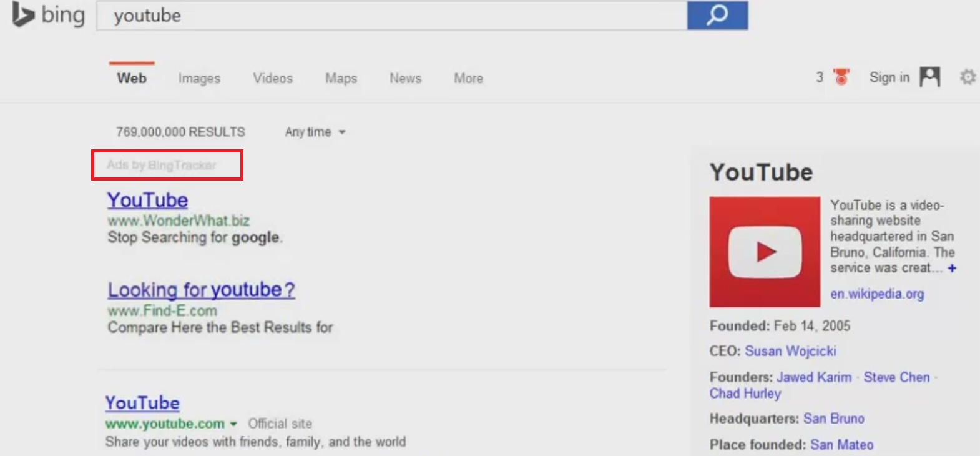Image resolution: width=980 pixels, height=456 pixels.
Task: Click the user profile avatar icon
Action: [x=929, y=77]
